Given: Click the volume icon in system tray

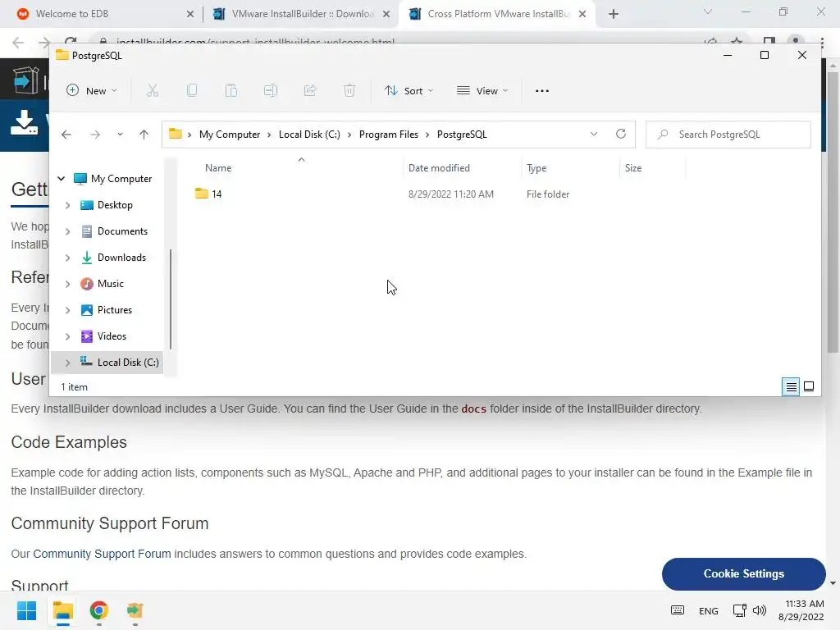Looking at the screenshot, I should [760, 610].
